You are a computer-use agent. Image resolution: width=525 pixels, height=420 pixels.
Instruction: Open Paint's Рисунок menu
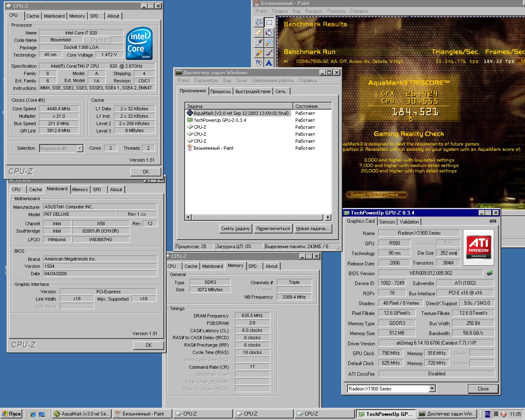(x=314, y=11)
